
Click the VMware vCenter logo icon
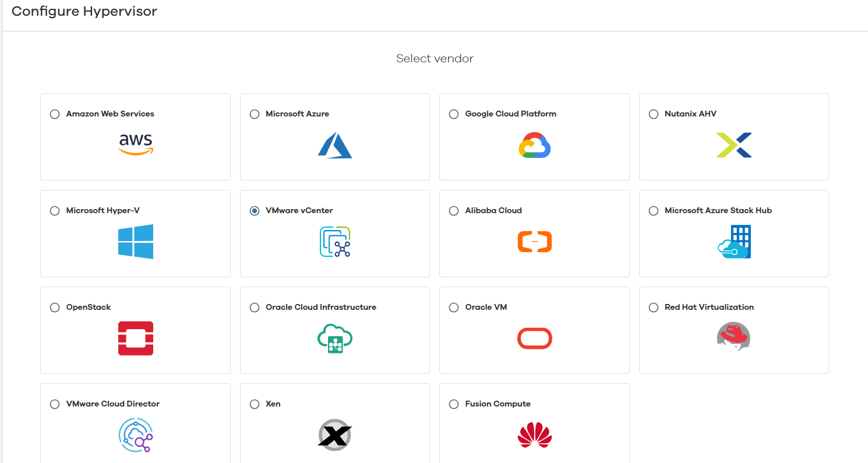335,242
